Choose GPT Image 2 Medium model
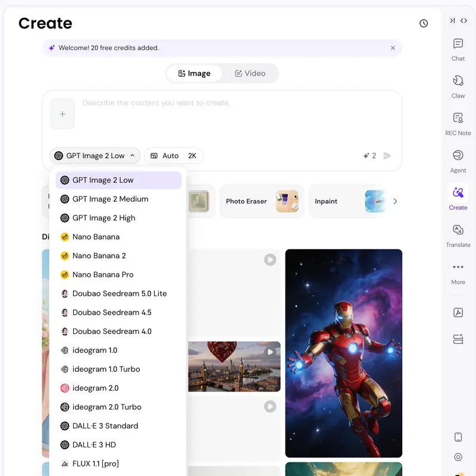Viewport: 476px width, 476px height. [x=118, y=199]
